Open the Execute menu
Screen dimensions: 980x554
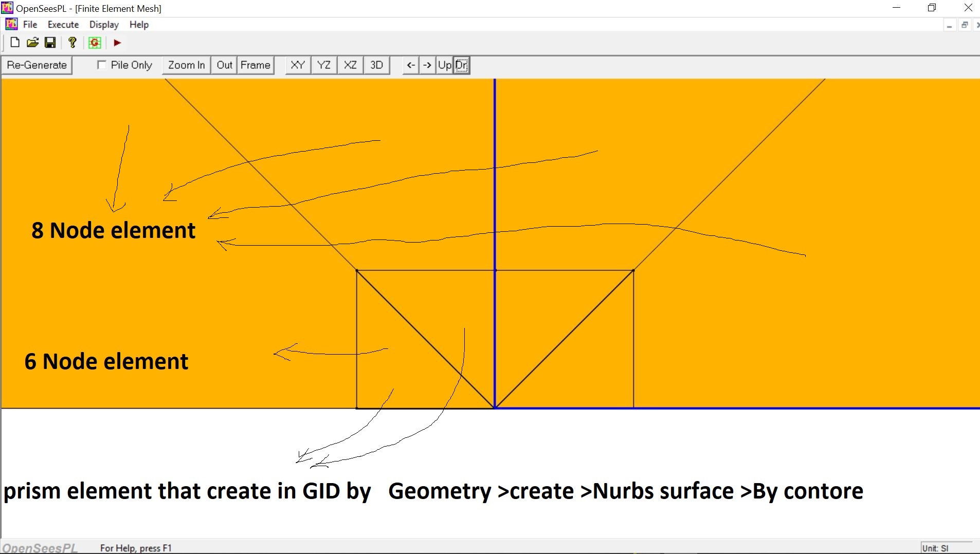coord(63,24)
